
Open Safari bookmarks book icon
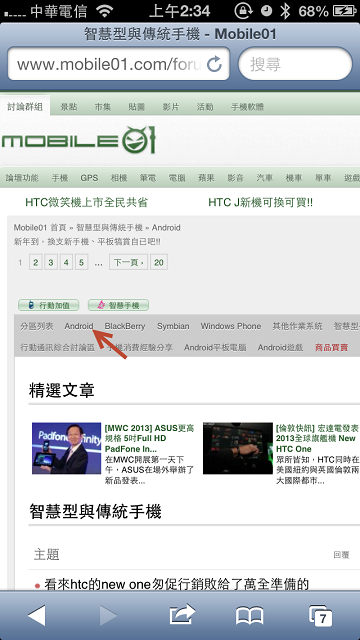click(x=250, y=616)
